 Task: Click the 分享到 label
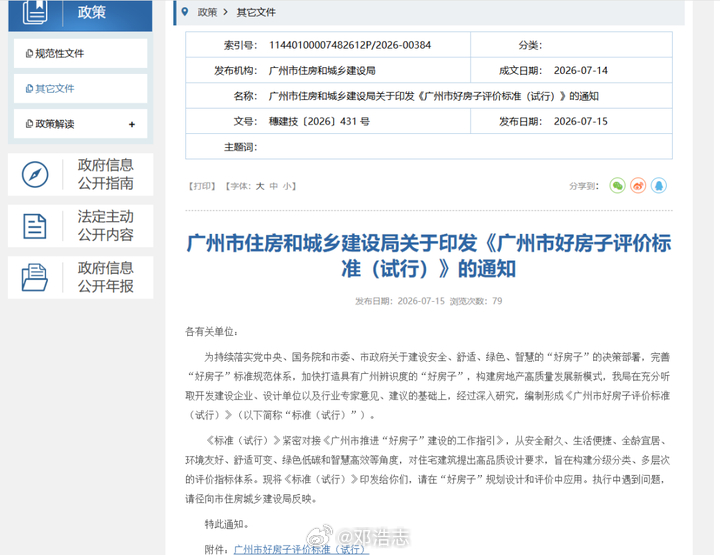click(x=584, y=186)
